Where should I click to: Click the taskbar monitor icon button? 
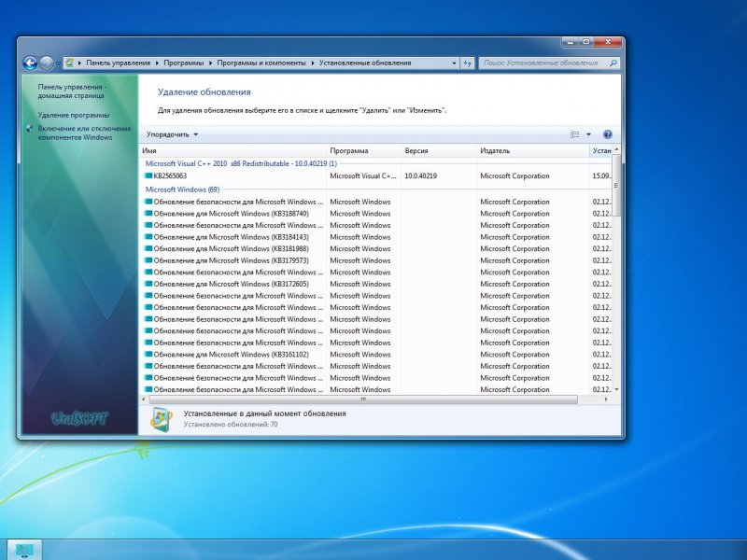[24, 551]
